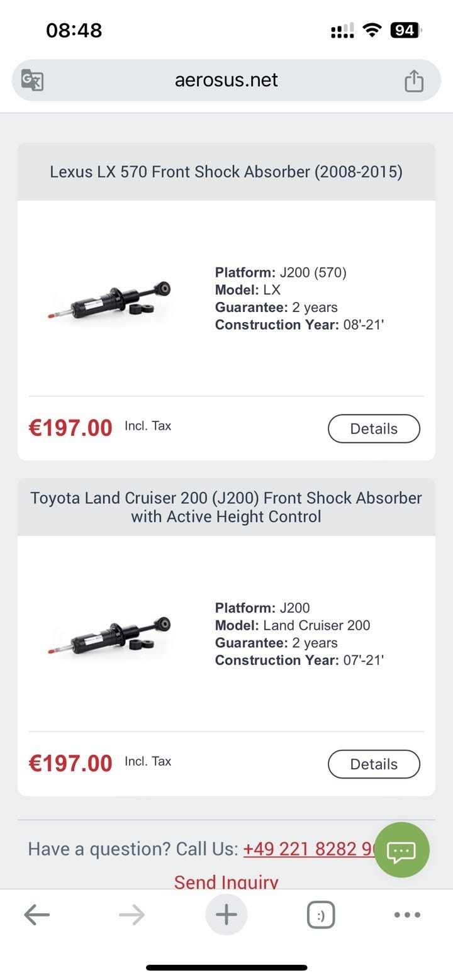Open the tab switcher icon

coord(321,915)
